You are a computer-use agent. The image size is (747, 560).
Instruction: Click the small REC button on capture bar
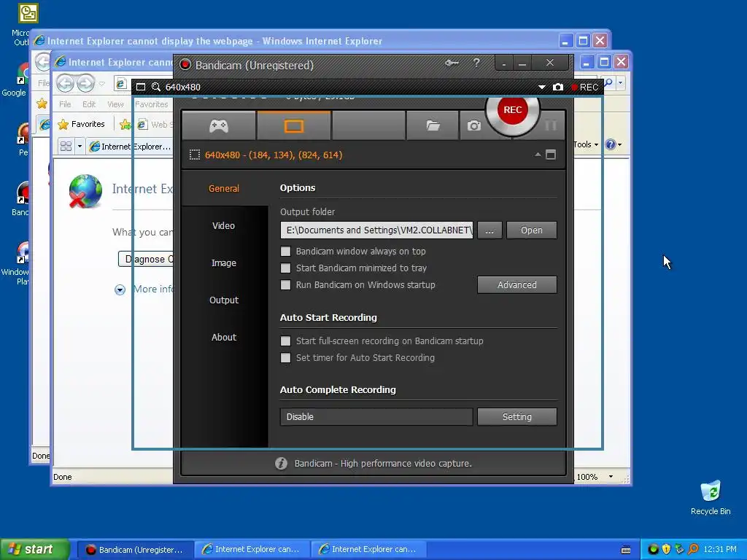[584, 87]
